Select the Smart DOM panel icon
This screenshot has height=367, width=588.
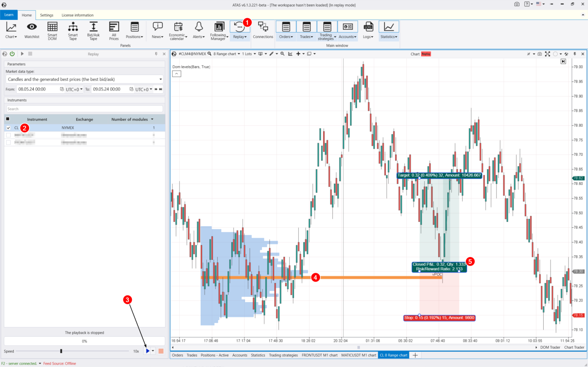pos(52,31)
